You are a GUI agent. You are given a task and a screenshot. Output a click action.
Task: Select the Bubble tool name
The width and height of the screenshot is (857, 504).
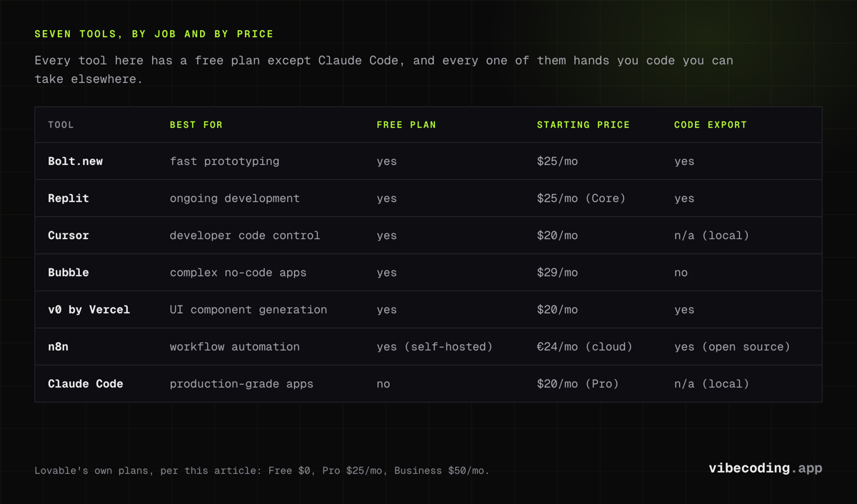coord(69,273)
